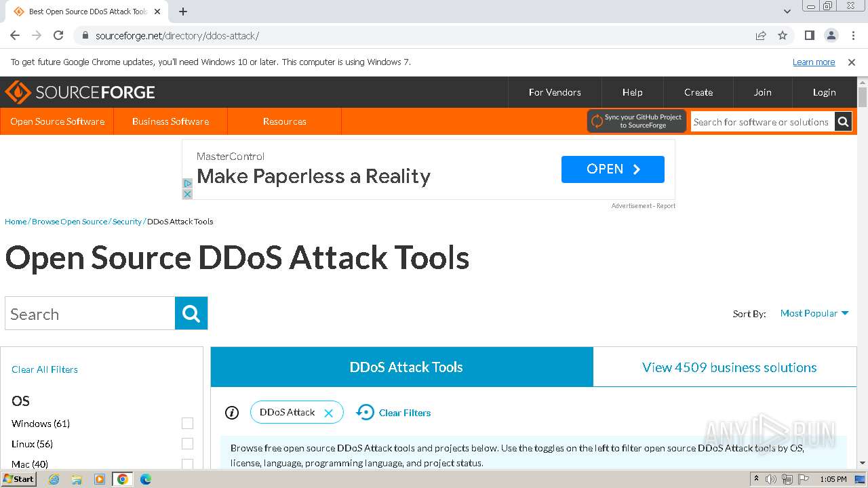Image resolution: width=868 pixels, height=488 pixels.
Task: Open the Windows Start menu
Action: click(x=18, y=479)
